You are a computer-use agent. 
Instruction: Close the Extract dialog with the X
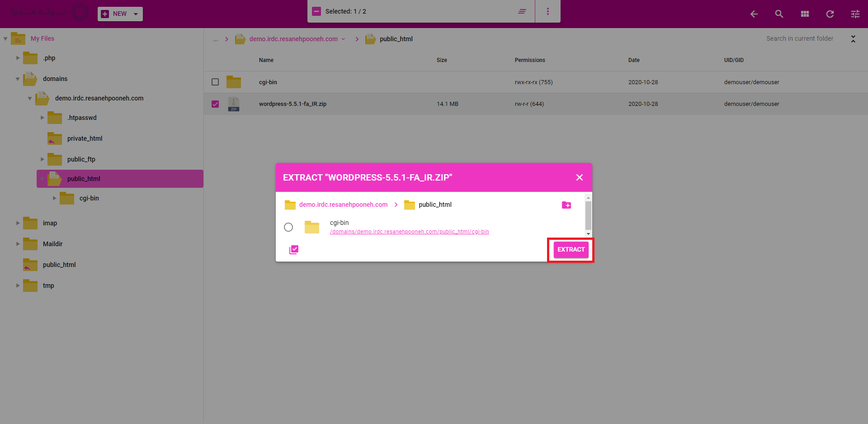tap(580, 177)
